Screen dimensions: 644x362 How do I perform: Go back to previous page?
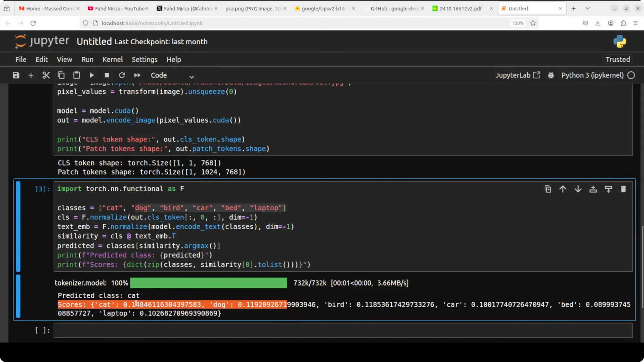click(x=8, y=23)
